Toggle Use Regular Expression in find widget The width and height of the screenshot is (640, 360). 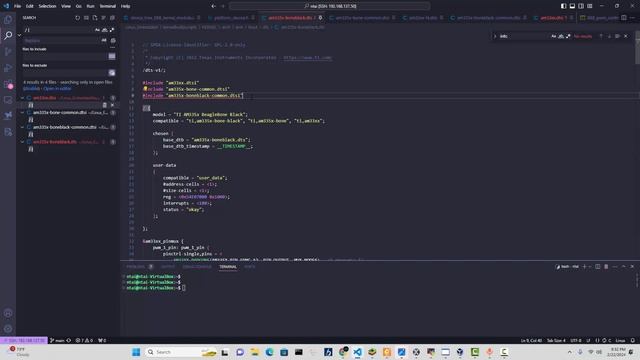[568, 36]
